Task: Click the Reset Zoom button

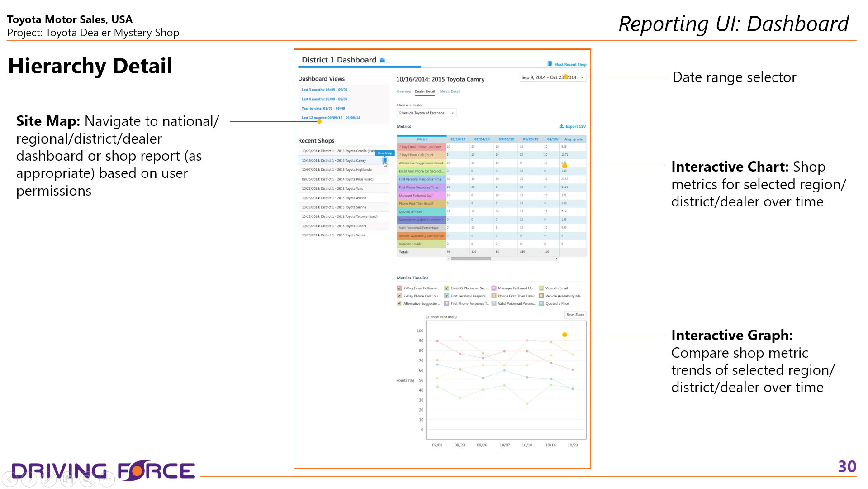Action: coord(575,315)
